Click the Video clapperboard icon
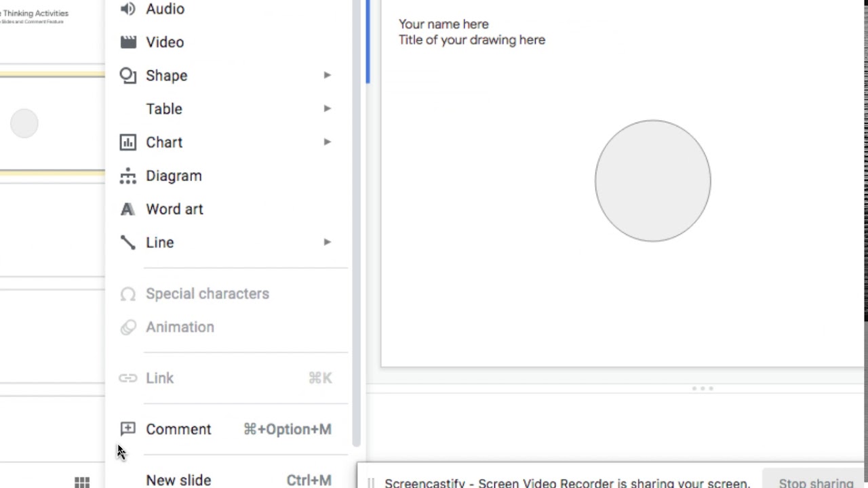 tap(127, 42)
